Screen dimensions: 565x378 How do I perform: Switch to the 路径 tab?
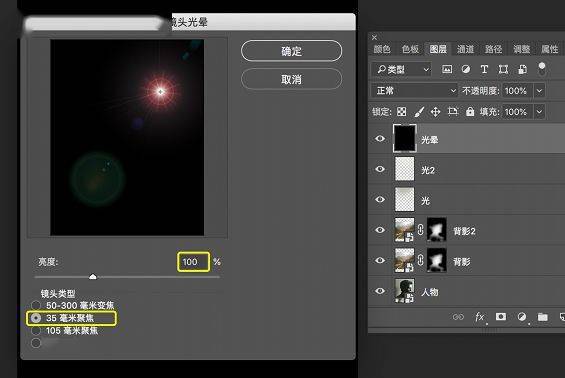pyautogui.click(x=493, y=49)
